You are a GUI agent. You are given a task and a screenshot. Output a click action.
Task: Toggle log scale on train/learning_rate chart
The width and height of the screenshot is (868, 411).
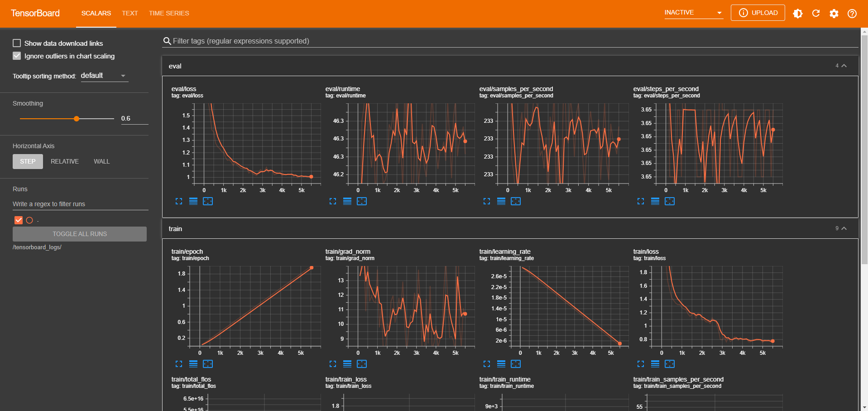click(x=501, y=364)
